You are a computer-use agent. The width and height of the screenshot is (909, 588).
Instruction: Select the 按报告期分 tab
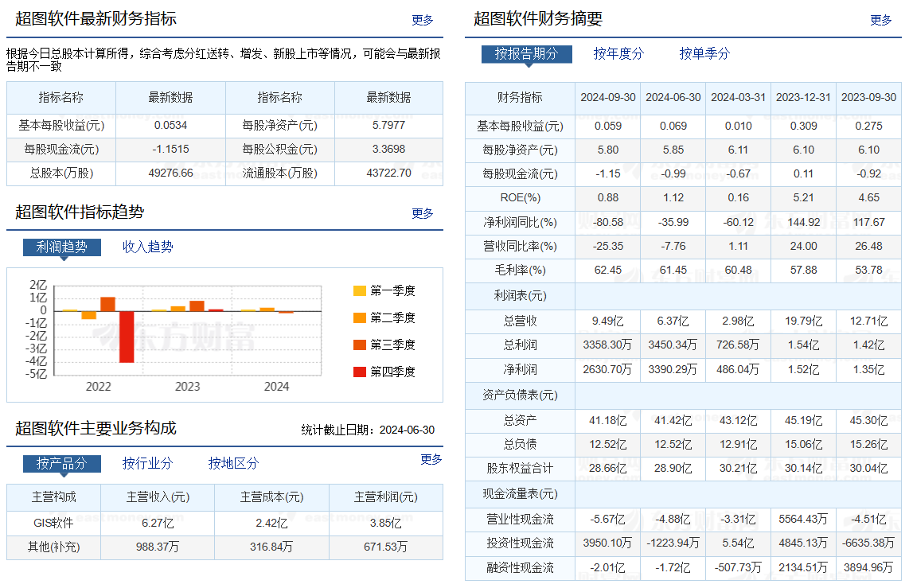pyautogui.click(x=526, y=54)
